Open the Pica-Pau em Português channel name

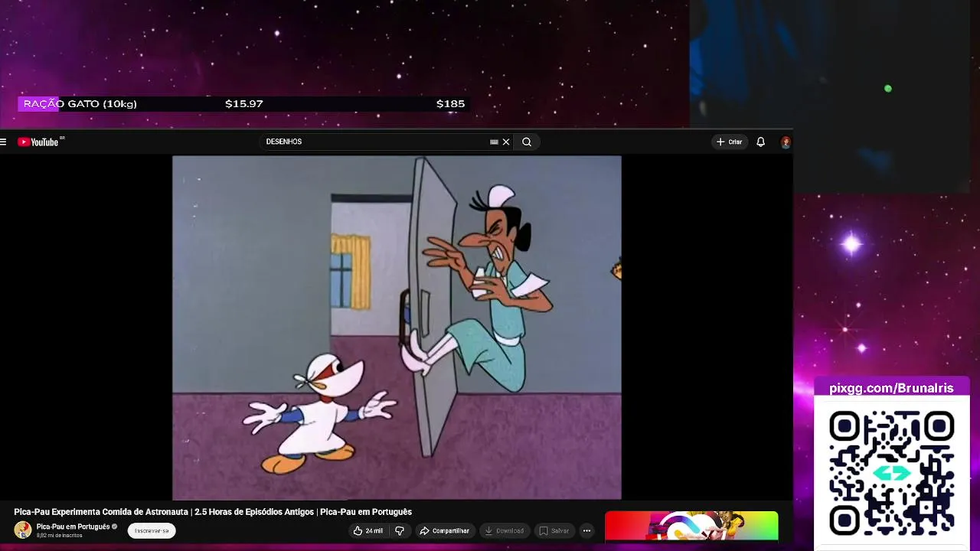tap(73, 527)
